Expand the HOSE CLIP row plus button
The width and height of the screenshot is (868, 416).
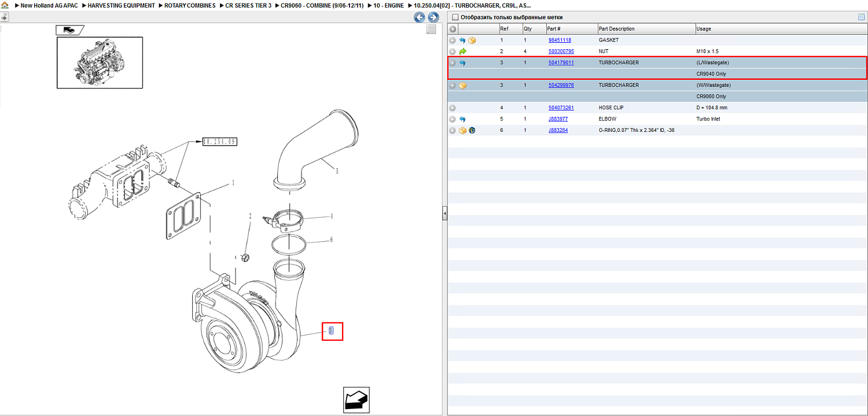coord(453,108)
